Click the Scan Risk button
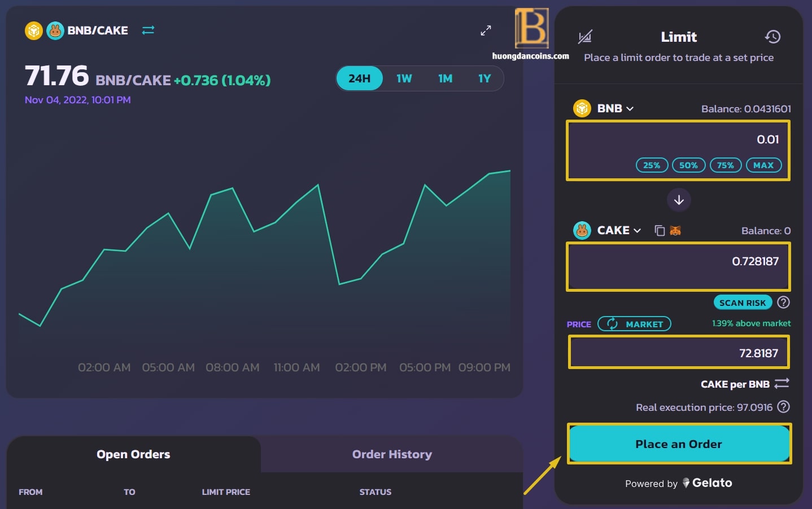 coord(743,302)
